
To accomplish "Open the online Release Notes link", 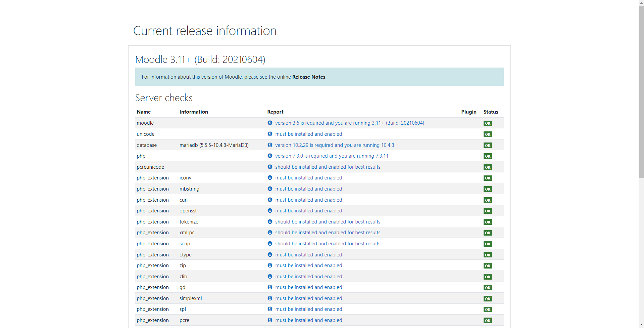I will coord(309,77).
